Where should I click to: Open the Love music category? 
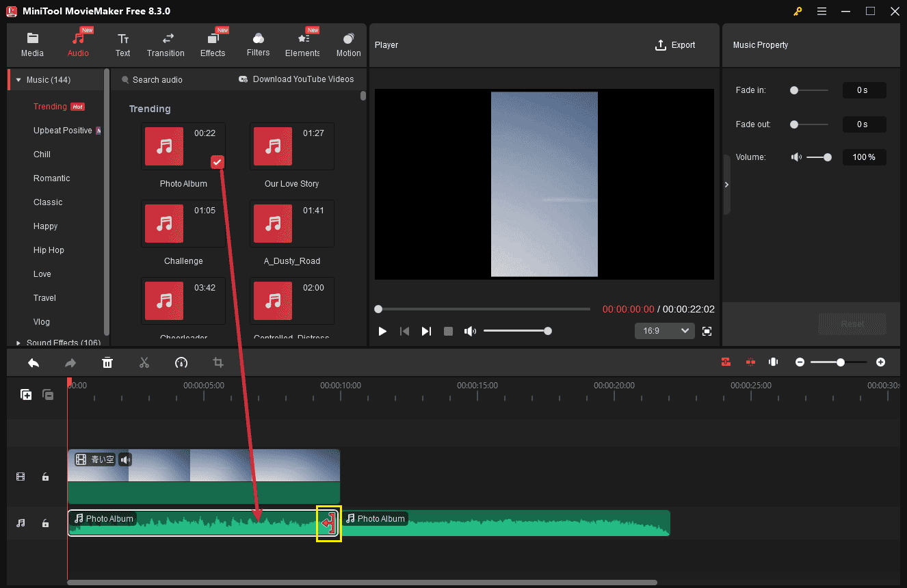pyautogui.click(x=42, y=274)
